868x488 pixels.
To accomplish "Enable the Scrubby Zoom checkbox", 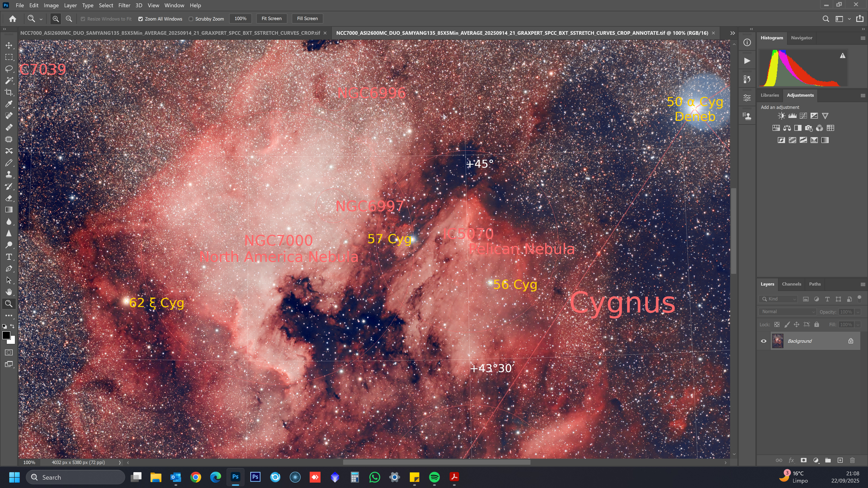I will [191, 19].
